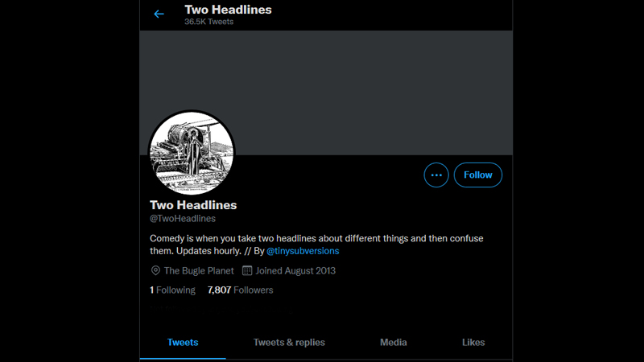The image size is (644, 362).
Task: Click the 36.5K Tweets count text
Action: pyautogui.click(x=208, y=22)
